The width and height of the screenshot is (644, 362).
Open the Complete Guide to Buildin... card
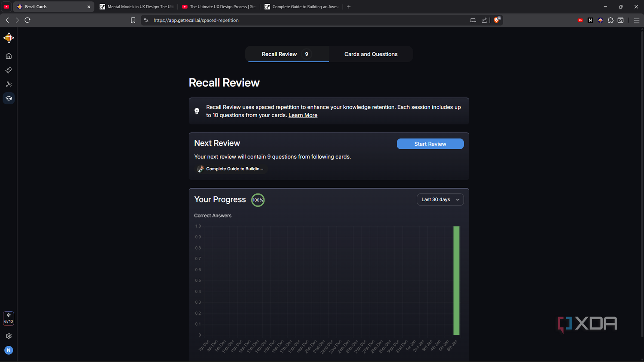pos(230,169)
